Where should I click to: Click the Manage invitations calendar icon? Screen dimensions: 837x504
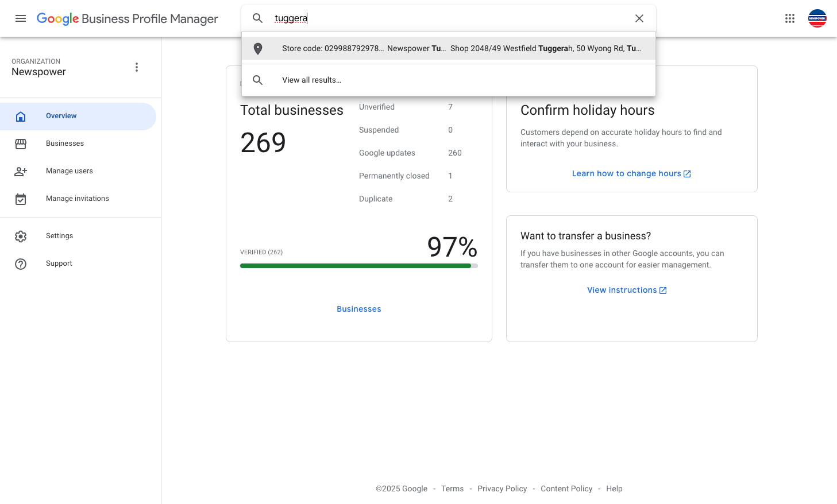coord(21,199)
